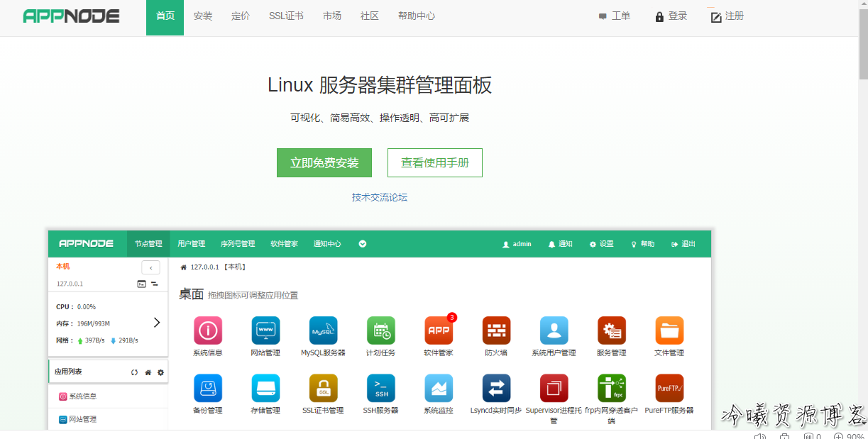Launch the SSH服务器 icon
This screenshot has width=868, height=439.
click(x=381, y=388)
